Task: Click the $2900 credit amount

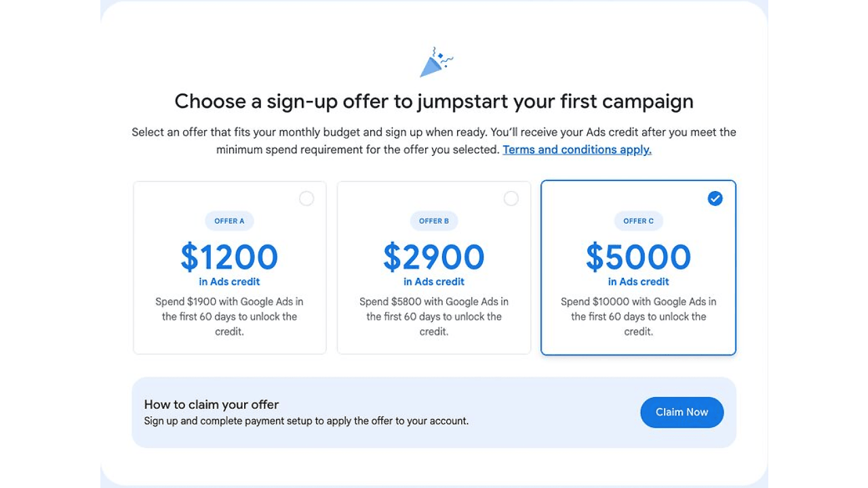Action: 434,258
